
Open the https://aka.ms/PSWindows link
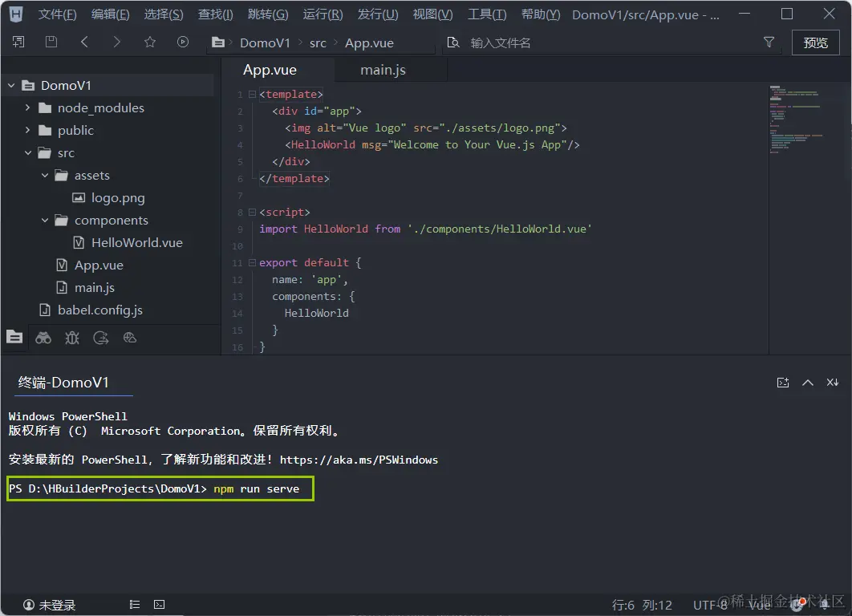point(359,460)
